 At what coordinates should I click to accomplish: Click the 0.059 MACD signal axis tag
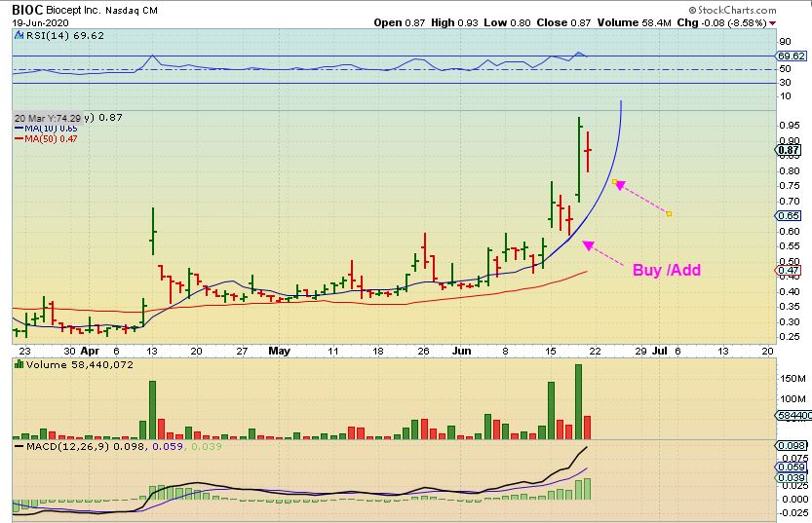pos(791,467)
